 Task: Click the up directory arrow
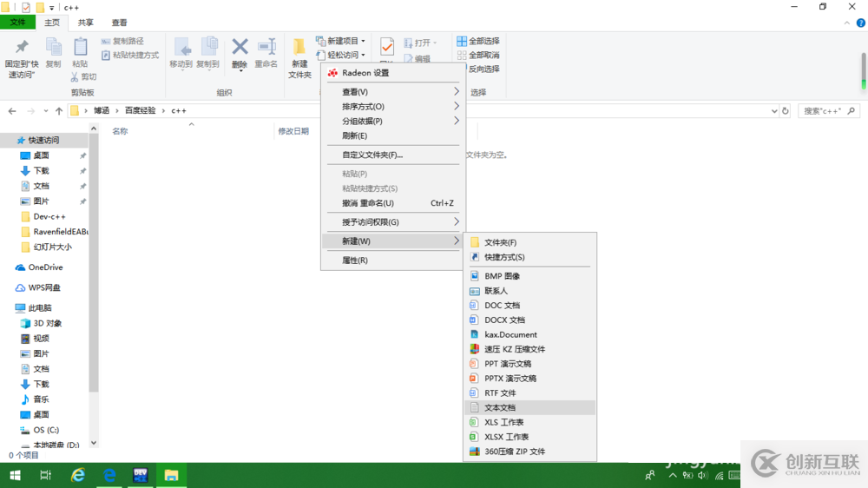click(x=59, y=111)
